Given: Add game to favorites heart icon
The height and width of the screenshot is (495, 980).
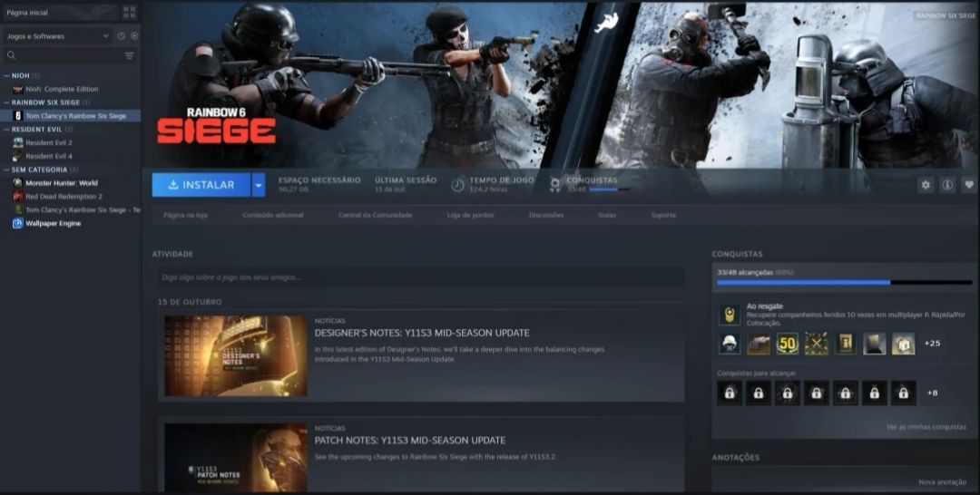Looking at the screenshot, I should tap(969, 185).
